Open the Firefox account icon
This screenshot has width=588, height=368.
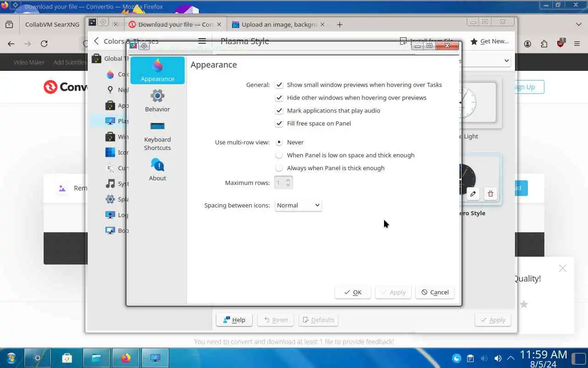click(527, 44)
